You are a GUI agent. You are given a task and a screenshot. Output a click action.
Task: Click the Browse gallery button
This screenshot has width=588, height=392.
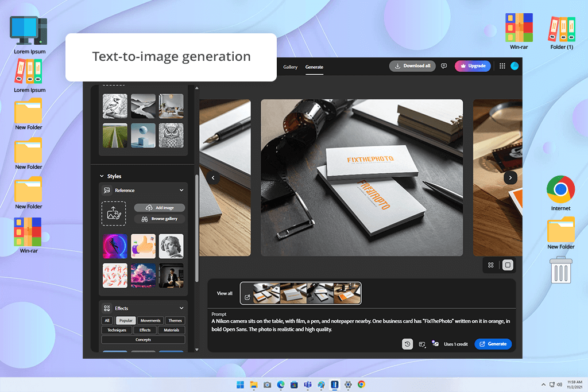[160, 219]
